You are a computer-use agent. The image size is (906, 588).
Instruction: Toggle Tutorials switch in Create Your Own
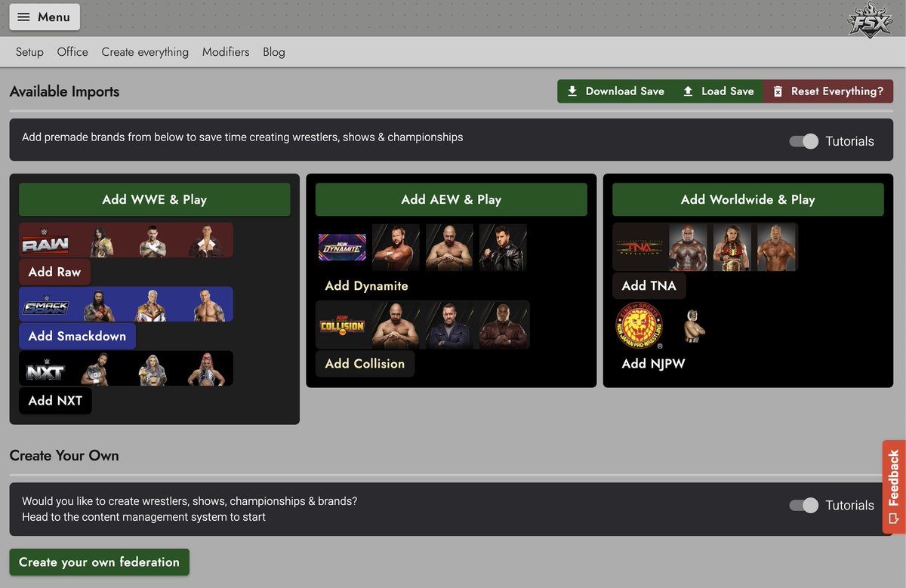click(x=803, y=506)
